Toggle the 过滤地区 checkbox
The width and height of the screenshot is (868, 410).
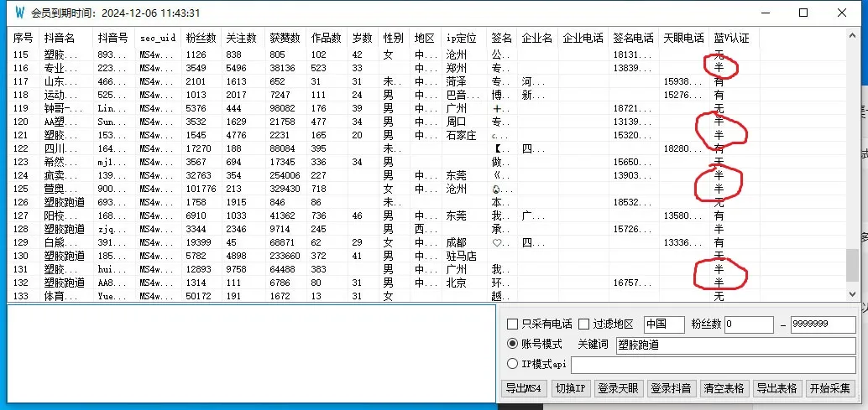[x=583, y=324]
